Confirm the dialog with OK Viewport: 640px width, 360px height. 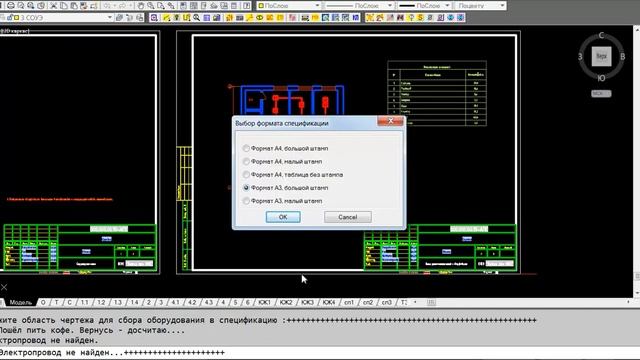pyautogui.click(x=283, y=217)
